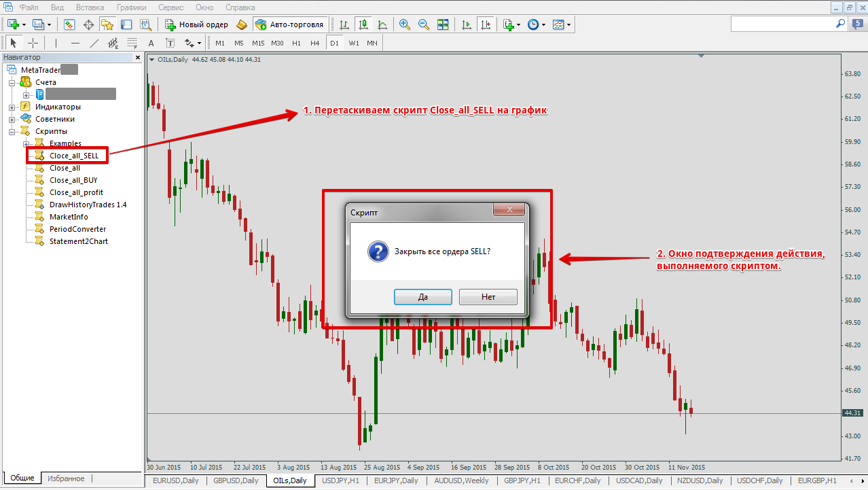Image resolution: width=868 pixels, height=490 pixels.
Task: Open the new chart dropdown arrow
Action: (x=24, y=24)
